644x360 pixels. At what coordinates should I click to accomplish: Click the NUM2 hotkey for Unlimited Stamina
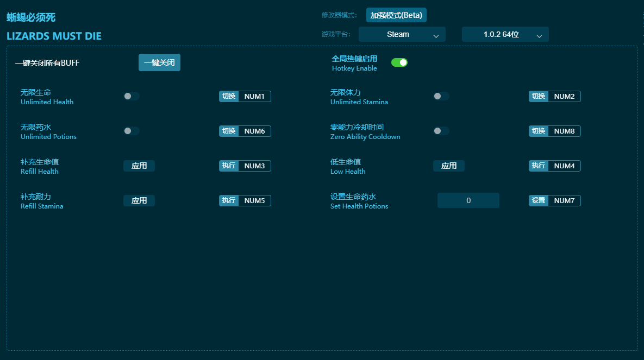point(564,96)
